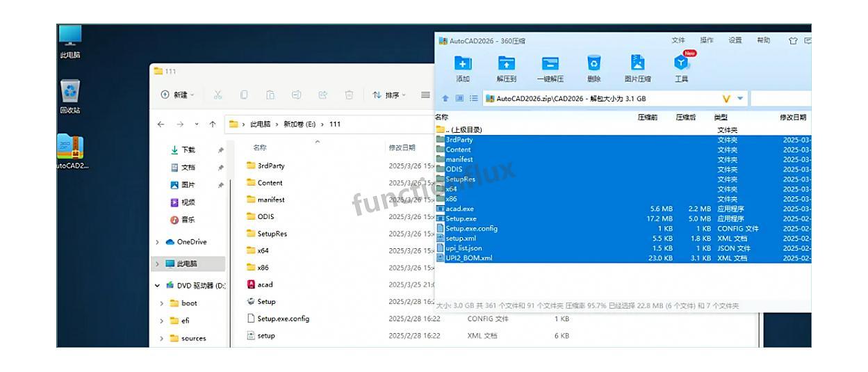Image resolution: width=868 pixels, height=372 pixels.
Task: Click 新加卷 (E:) in Explorer breadcrumb
Action: pyautogui.click(x=300, y=124)
